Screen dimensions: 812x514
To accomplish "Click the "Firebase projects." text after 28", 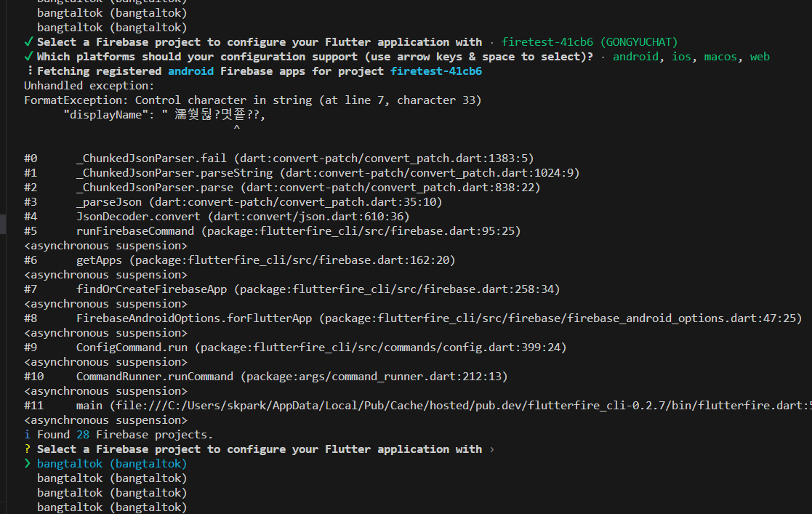I will pos(154,435).
